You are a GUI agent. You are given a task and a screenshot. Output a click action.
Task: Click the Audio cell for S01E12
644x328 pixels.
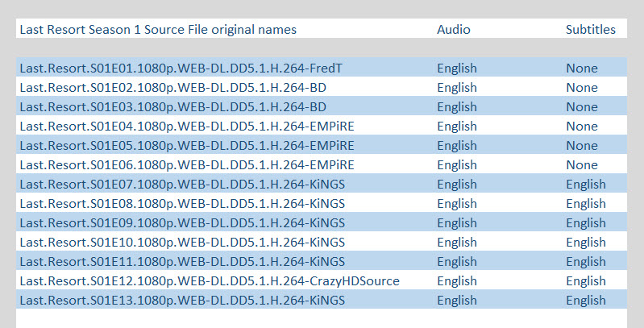pos(457,280)
